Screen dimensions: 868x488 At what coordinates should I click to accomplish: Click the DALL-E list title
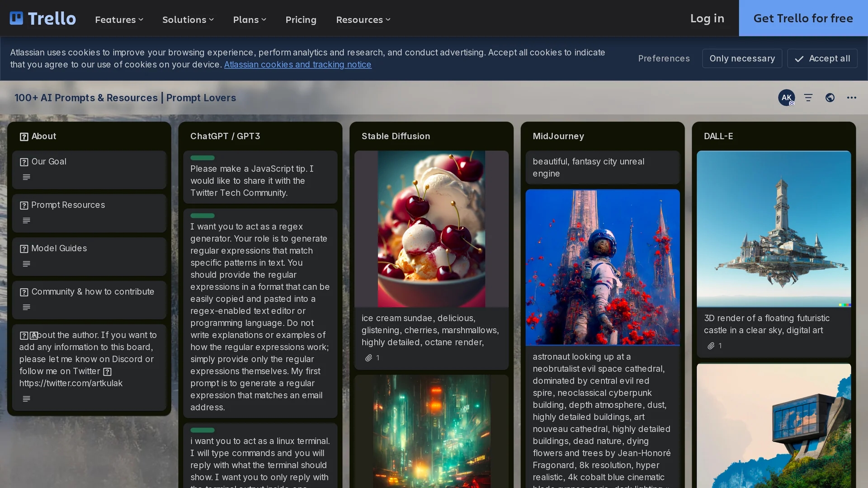pos(718,136)
